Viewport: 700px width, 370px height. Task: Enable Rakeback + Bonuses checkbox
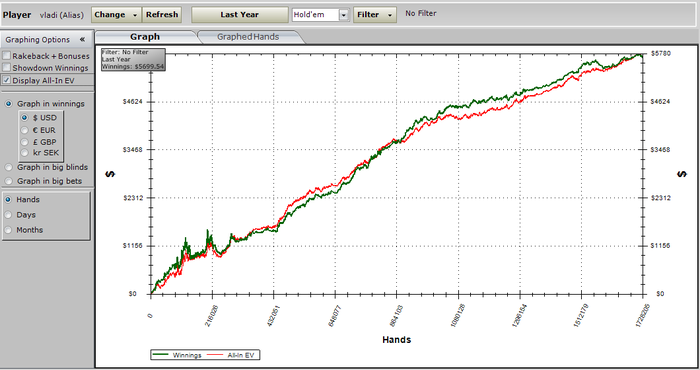tap(7, 56)
